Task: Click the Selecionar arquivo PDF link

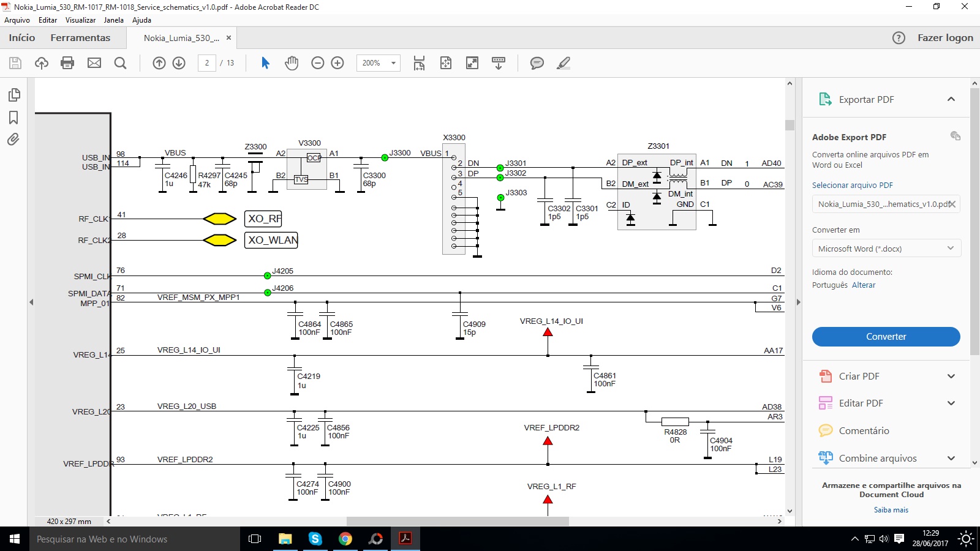Action: click(x=853, y=186)
